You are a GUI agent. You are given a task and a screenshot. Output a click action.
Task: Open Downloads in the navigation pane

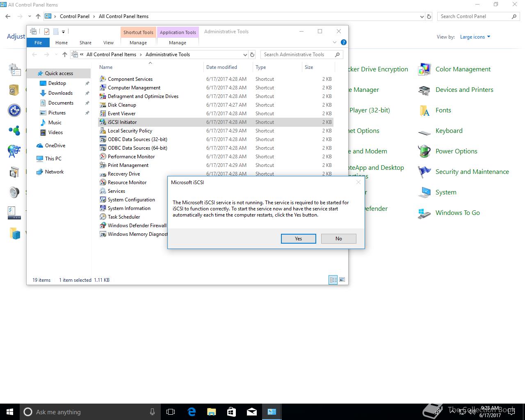click(60, 93)
